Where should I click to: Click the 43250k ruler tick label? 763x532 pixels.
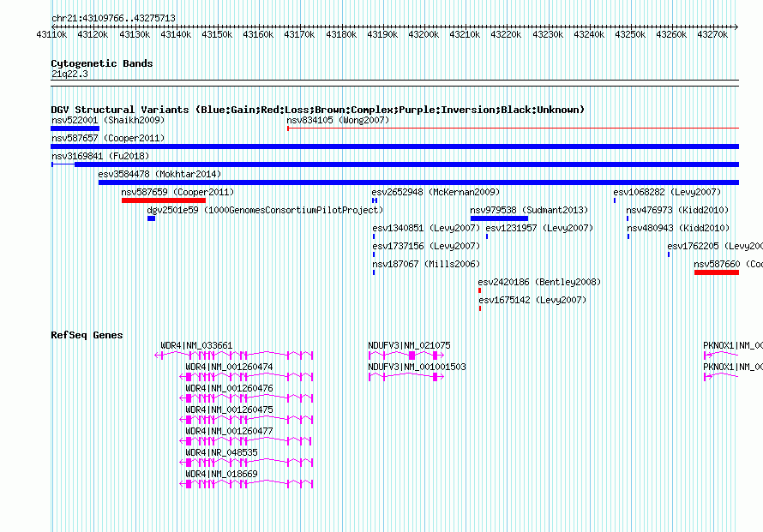(630, 34)
